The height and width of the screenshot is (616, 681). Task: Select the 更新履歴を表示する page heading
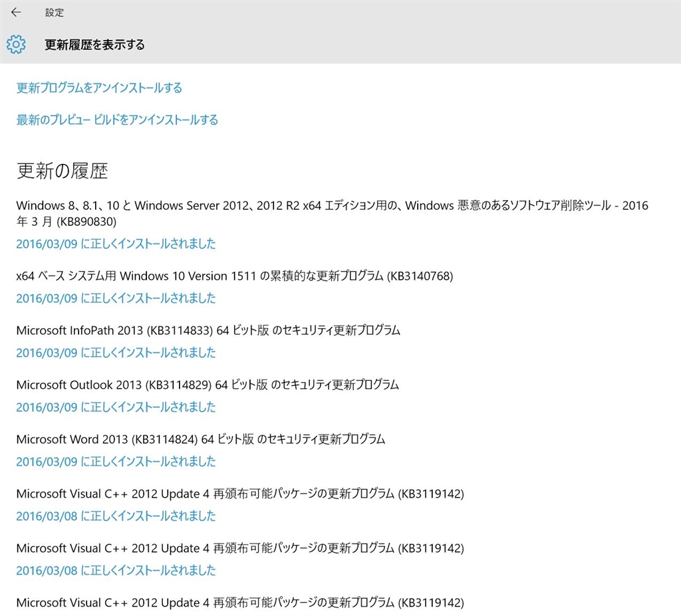click(x=94, y=45)
